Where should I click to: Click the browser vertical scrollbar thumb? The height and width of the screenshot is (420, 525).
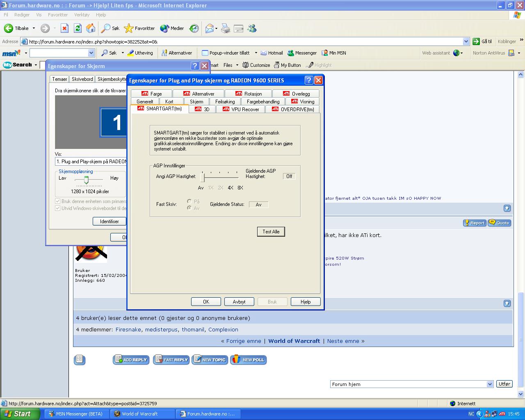(x=521, y=339)
